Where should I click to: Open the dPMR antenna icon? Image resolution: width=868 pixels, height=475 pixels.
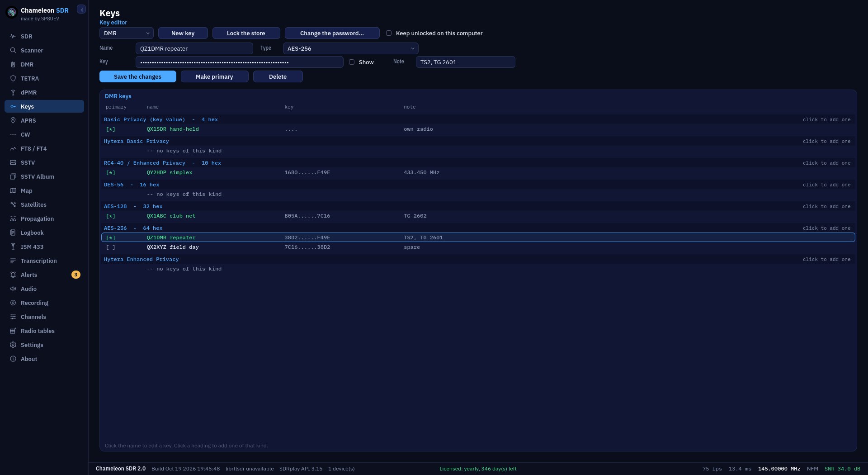click(13, 92)
